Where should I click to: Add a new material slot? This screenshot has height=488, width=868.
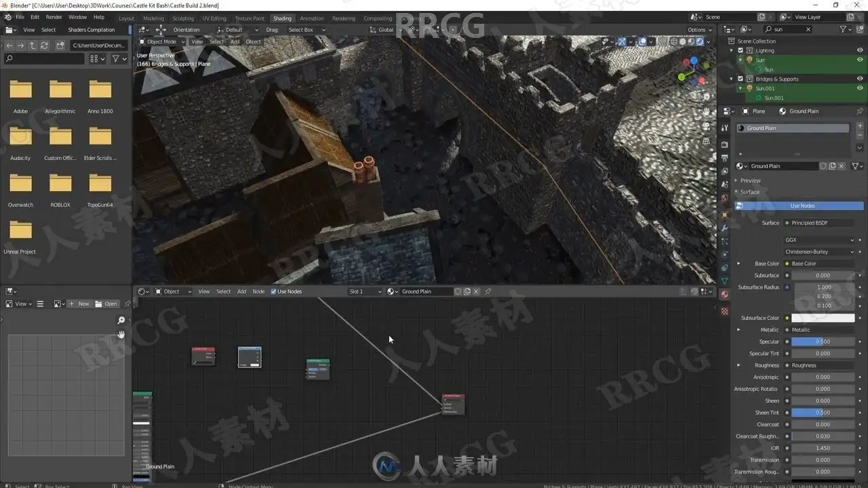pyautogui.click(x=860, y=127)
